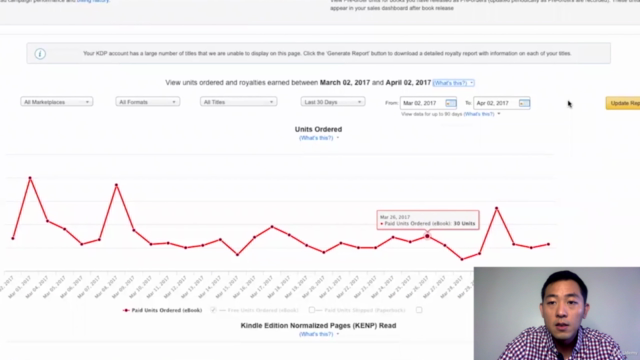This screenshot has width=640, height=360.
Task: Click the From date input field
Action: (x=428, y=103)
